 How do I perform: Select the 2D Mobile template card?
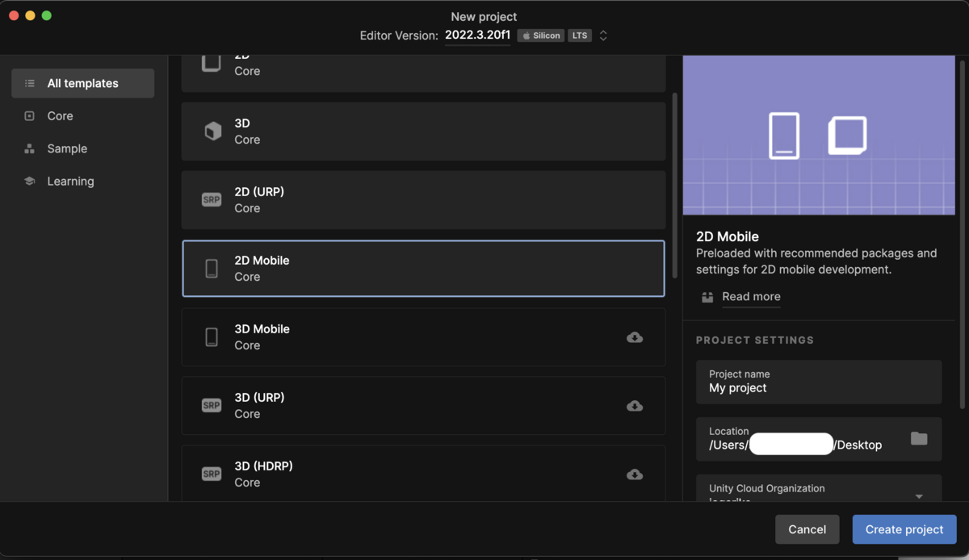(x=423, y=269)
